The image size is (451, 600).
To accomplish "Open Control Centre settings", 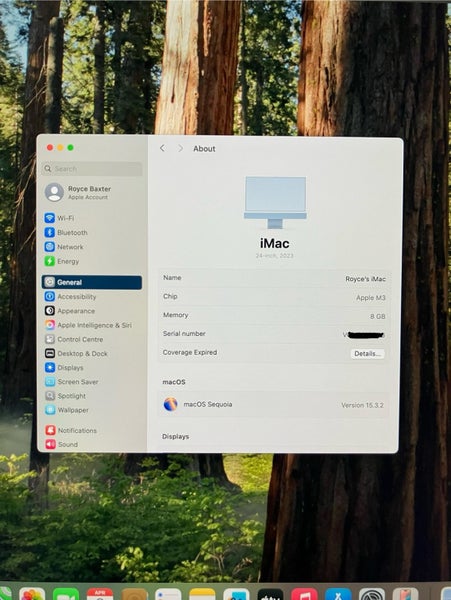I will coord(74,339).
